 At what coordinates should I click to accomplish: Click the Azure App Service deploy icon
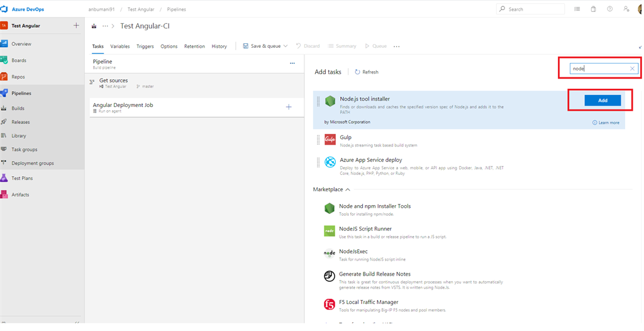coord(330,162)
